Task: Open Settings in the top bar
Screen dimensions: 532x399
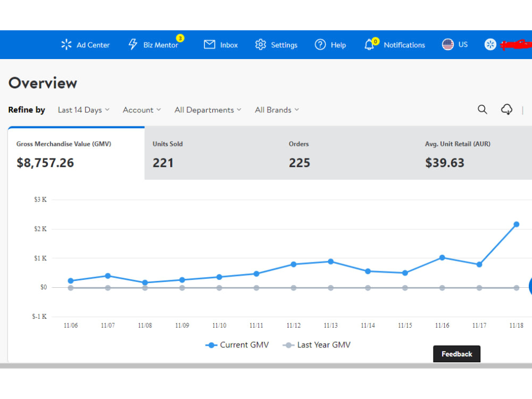Action: pos(276,45)
